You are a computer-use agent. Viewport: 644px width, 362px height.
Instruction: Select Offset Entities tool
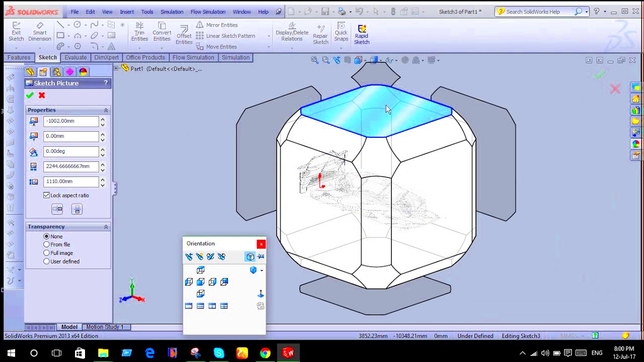tap(184, 35)
